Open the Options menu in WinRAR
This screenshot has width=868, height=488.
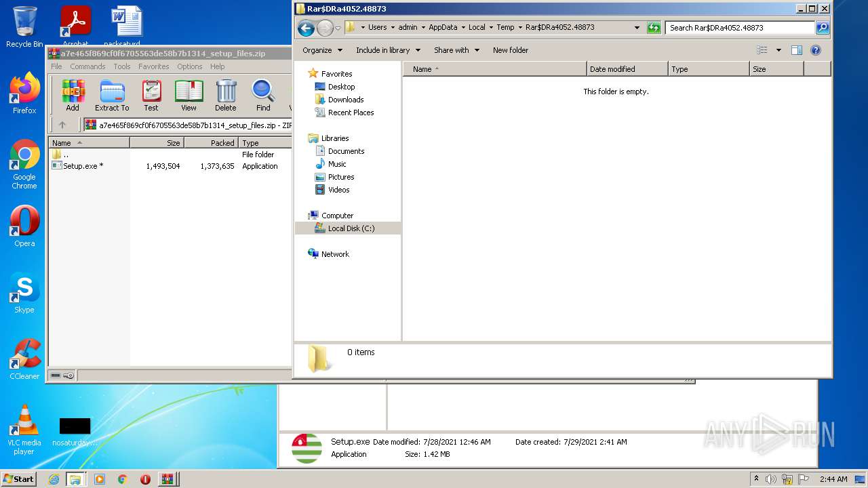(190, 66)
